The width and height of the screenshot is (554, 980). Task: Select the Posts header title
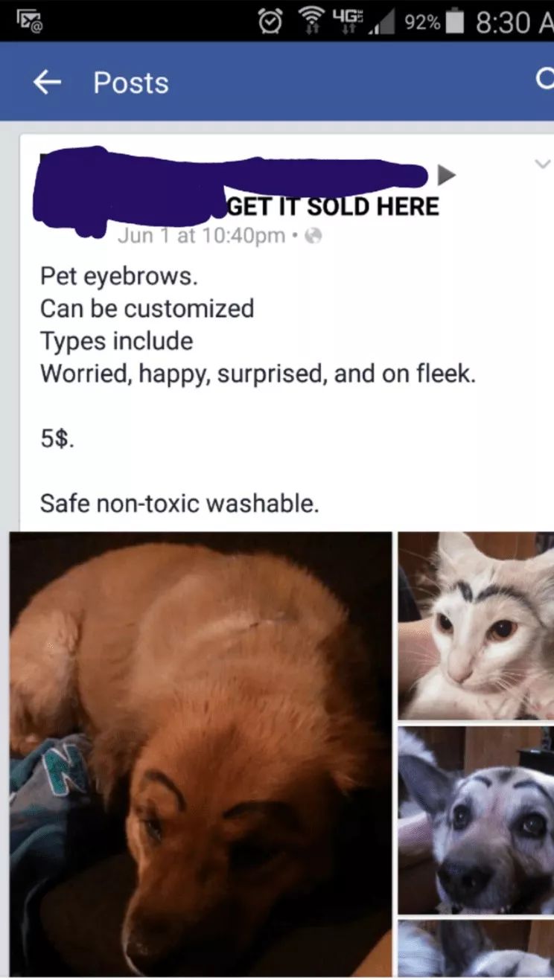[x=131, y=83]
